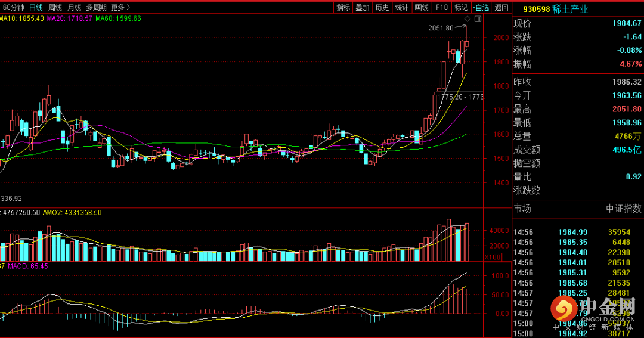
Task: Expand the 更多 periods dropdown
Action: [120, 7]
